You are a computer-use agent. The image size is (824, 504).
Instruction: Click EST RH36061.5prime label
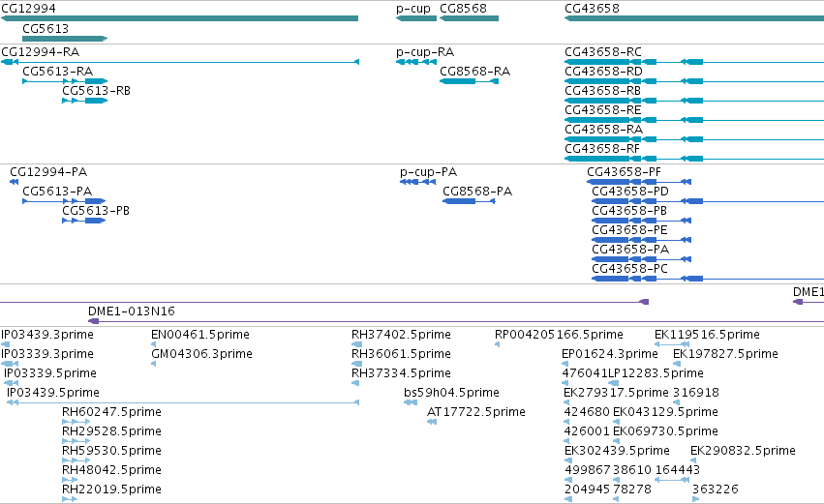coord(402,354)
